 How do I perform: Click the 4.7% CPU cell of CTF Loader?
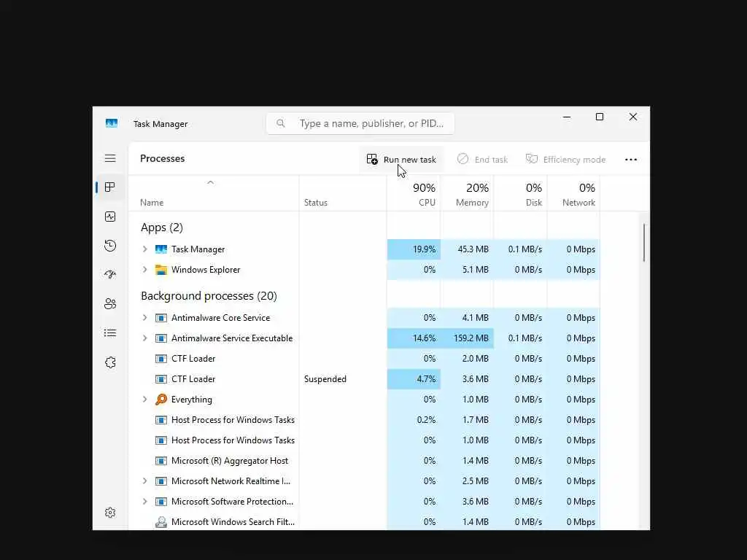pyautogui.click(x=414, y=379)
